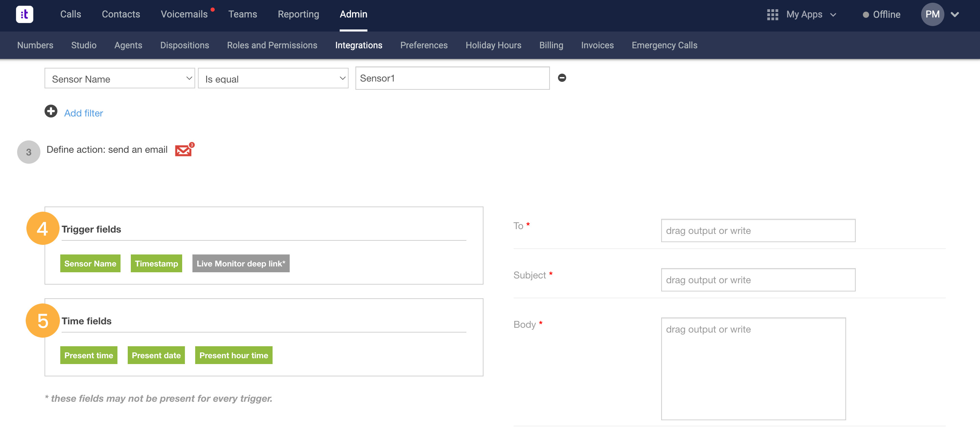Select Live Monitor deep link tag
The image size is (980, 437).
click(x=241, y=263)
